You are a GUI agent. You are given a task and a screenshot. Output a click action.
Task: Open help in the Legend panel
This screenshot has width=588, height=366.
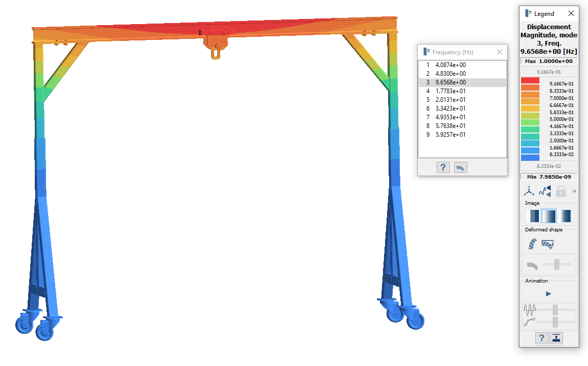pyautogui.click(x=541, y=338)
